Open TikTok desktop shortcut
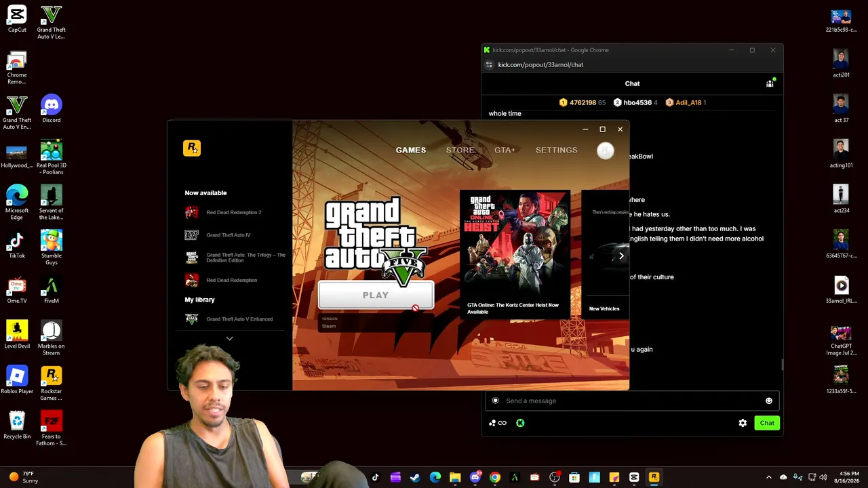 click(17, 245)
